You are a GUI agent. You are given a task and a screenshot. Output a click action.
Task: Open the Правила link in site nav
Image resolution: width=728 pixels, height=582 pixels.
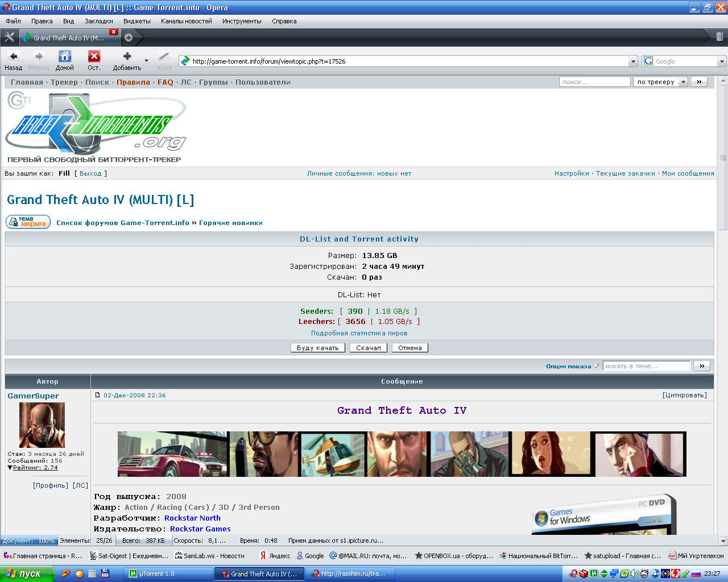click(x=133, y=82)
